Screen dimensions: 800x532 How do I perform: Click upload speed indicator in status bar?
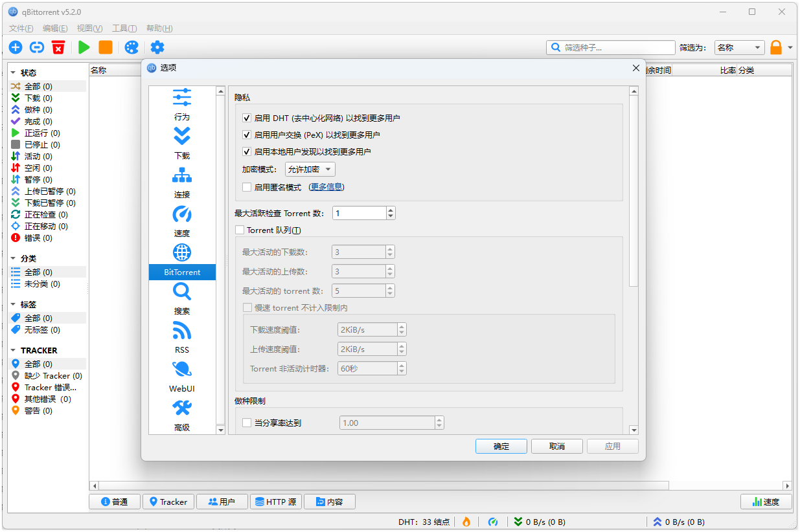click(x=679, y=522)
